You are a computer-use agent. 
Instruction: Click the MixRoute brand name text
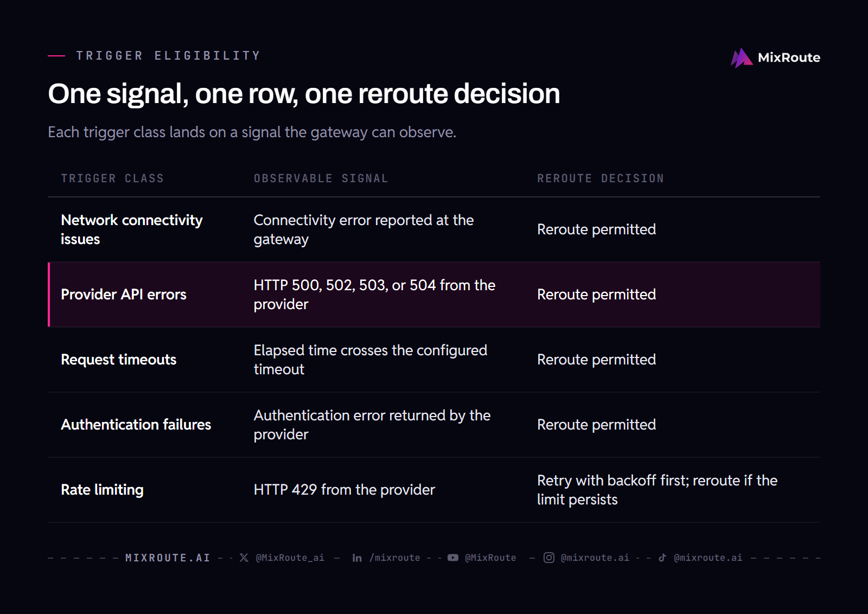coord(789,57)
